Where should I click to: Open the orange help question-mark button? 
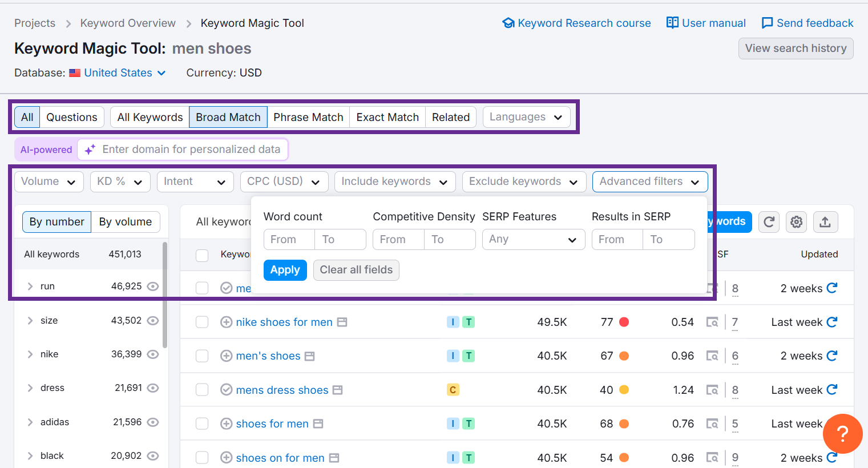click(842, 434)
